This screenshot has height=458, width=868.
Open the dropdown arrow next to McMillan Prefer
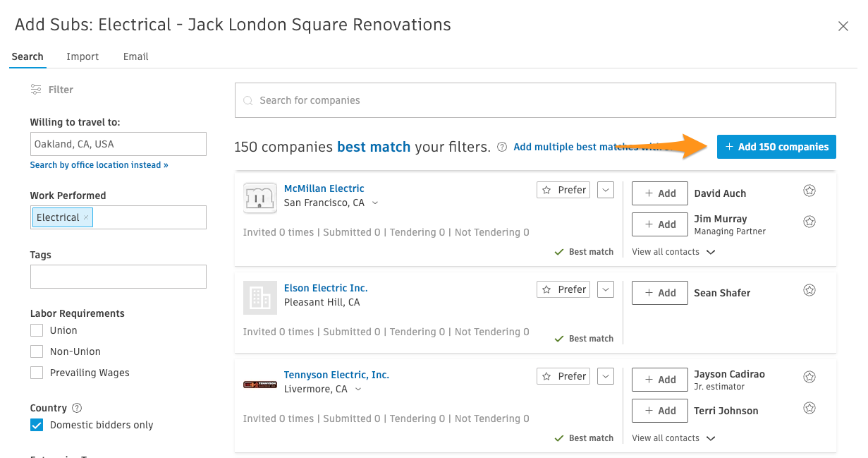[x=606, y=190]
